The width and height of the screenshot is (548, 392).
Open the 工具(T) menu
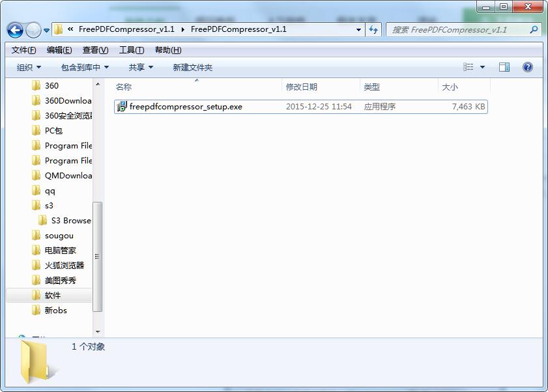click(132, 50)
